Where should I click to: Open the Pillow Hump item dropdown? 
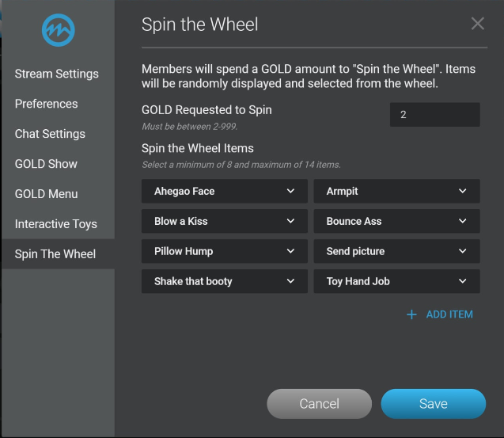tap(225, 251)
